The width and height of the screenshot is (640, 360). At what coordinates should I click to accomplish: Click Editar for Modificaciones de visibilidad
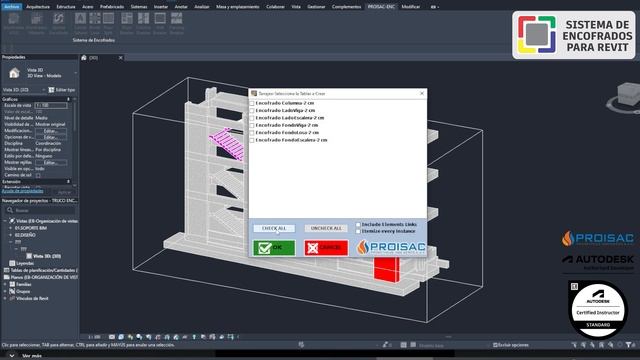click(51, 131)
